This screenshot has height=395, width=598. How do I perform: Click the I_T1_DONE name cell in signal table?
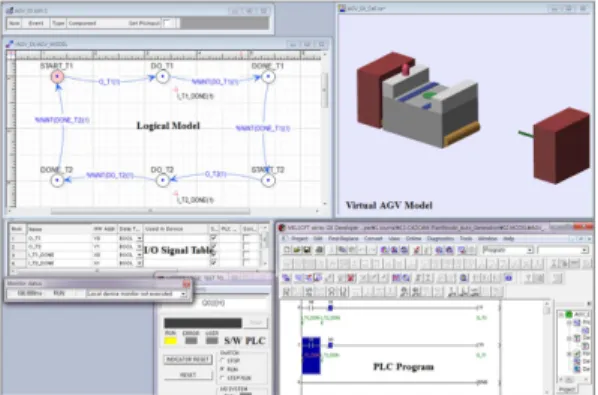[59, 255]
